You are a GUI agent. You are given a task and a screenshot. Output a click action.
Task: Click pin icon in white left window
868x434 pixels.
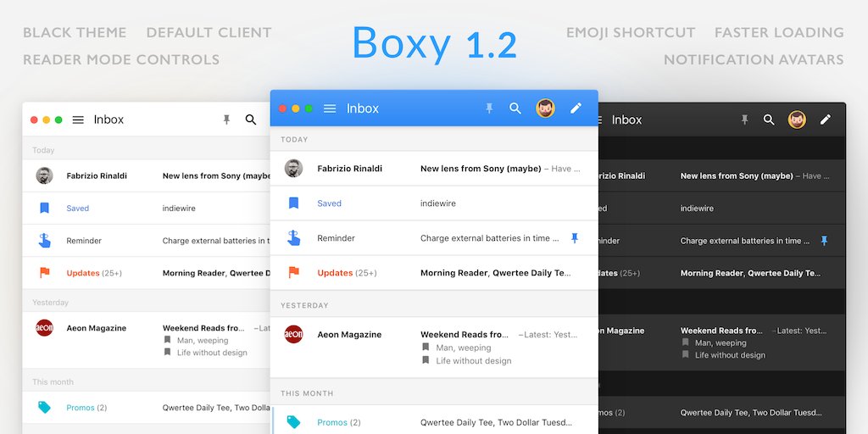click(226, 120)
